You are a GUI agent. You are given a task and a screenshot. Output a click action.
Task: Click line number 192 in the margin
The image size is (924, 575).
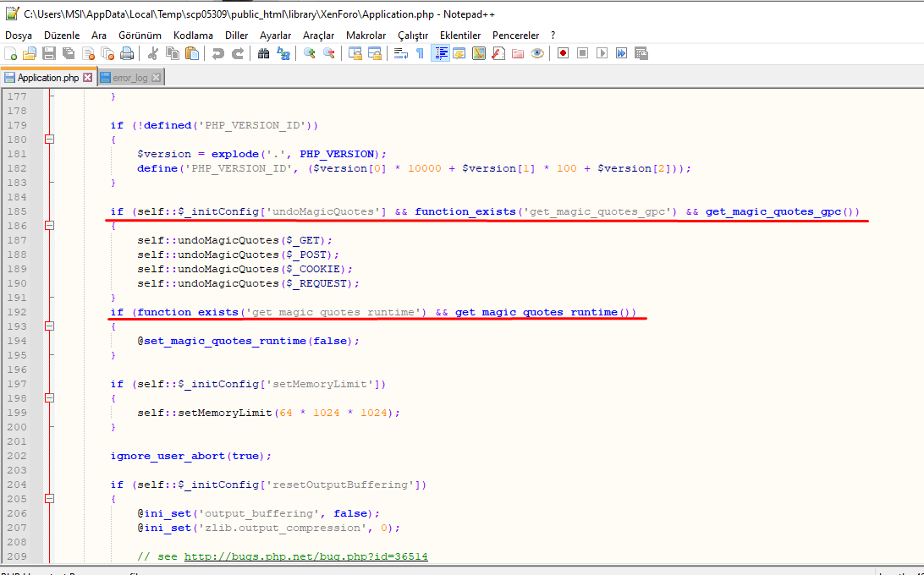[x=17, y=312]
